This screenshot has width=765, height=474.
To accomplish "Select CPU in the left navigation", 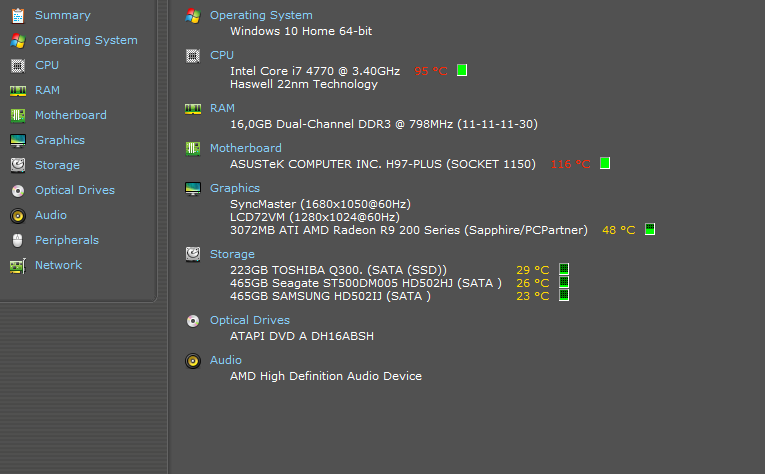I will tap(47, 65).
